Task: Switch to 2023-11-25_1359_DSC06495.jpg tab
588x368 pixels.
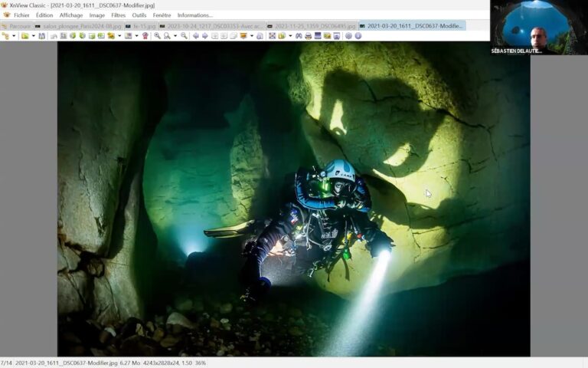Action: point(312,26)
